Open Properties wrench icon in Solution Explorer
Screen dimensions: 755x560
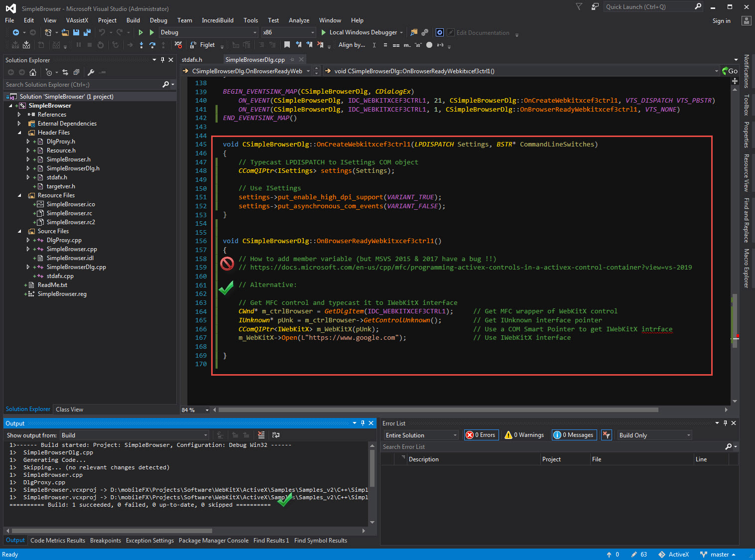91,72
